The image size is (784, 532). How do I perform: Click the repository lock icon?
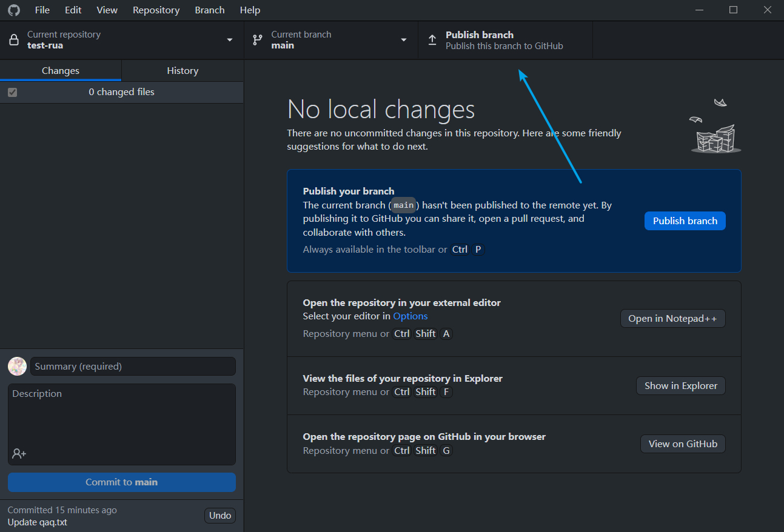(14, 40)
